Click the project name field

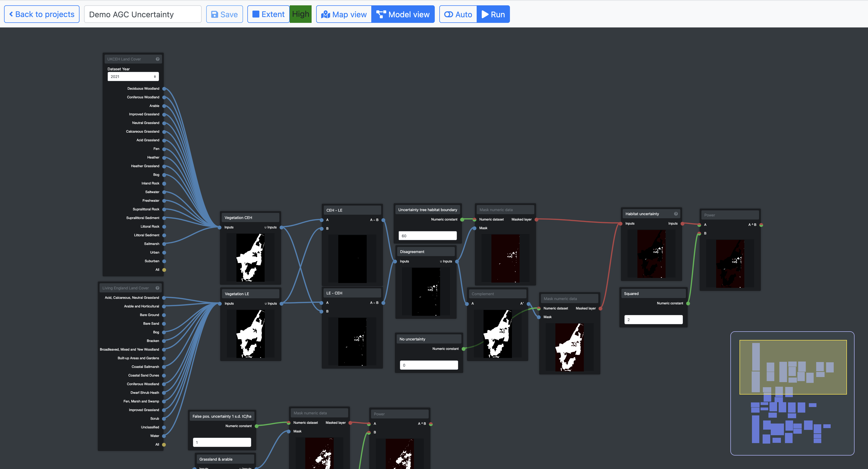[142, 14]
